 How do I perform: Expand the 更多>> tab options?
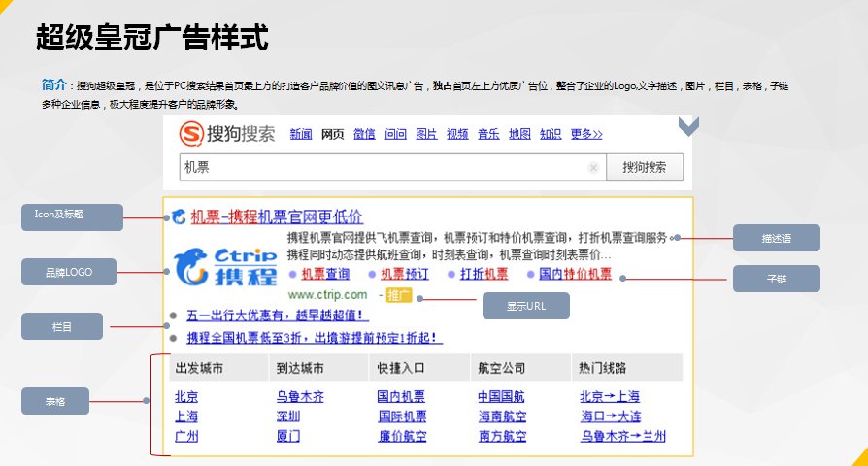click(586, 134)
